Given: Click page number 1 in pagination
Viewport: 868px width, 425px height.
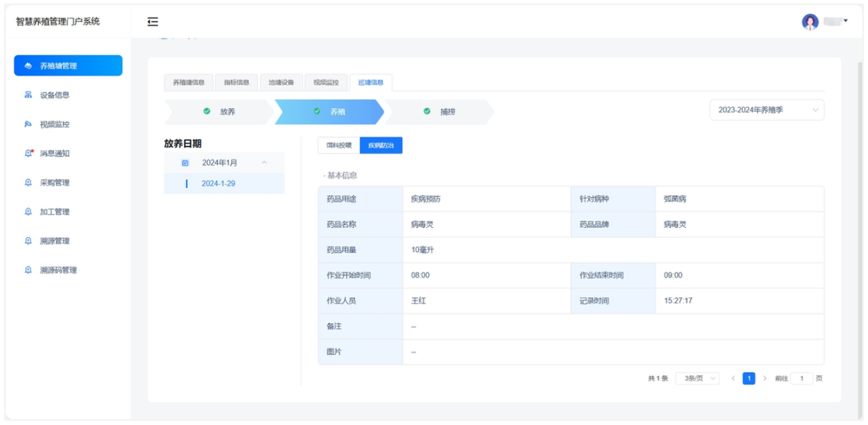Looking at the screenshot, I should click(x=749, y=379).
